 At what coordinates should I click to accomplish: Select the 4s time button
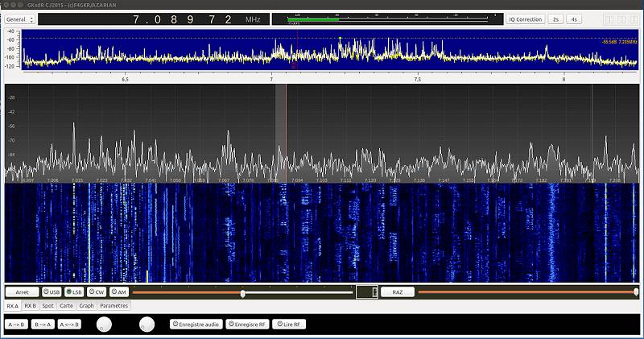574,19
